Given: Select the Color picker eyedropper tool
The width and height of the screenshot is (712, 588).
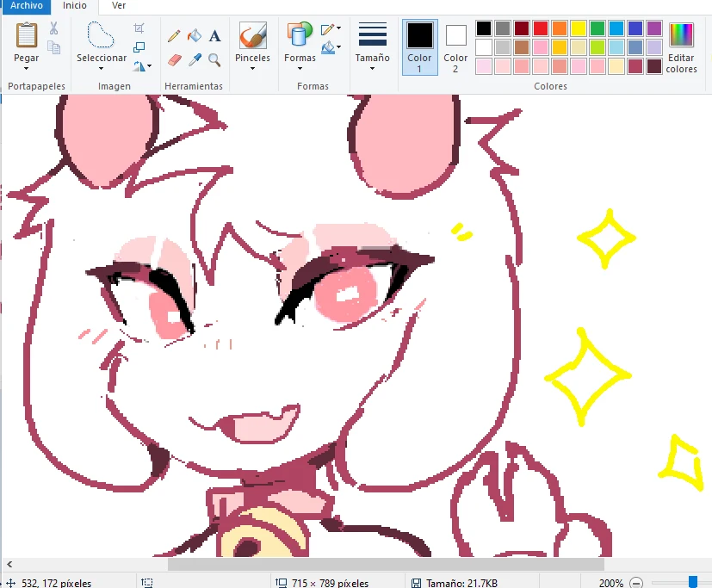Looking at the screenshot, I should coord(195,60).
